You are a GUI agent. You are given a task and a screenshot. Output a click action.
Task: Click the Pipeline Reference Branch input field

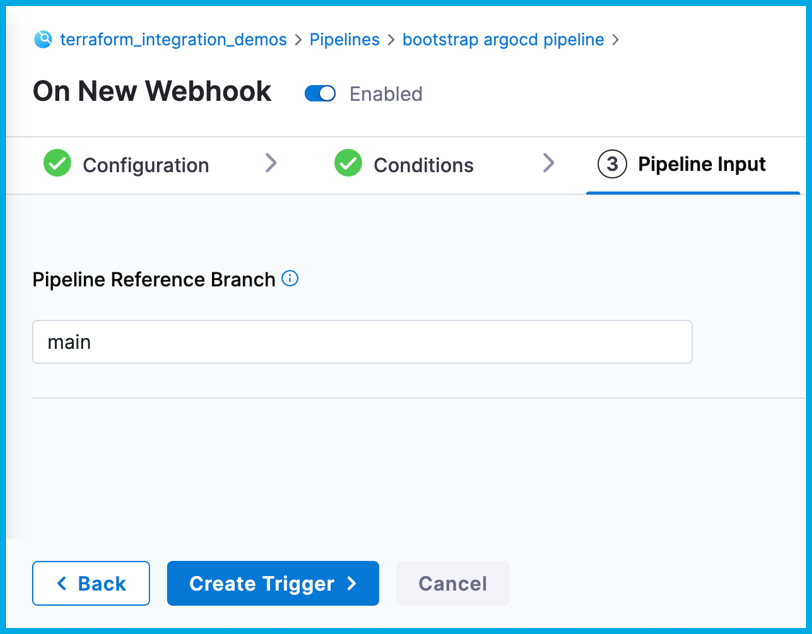tap(362, 342)
